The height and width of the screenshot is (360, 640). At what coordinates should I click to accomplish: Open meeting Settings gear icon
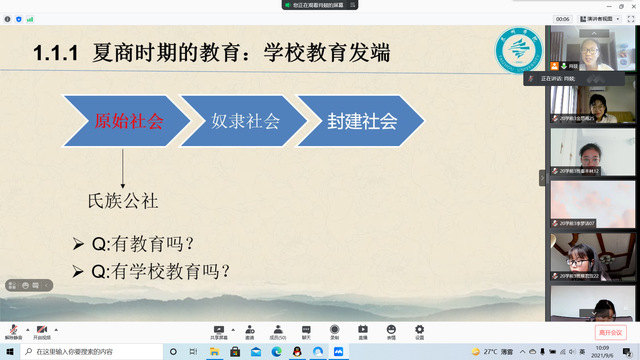click(x=419, y=332)
